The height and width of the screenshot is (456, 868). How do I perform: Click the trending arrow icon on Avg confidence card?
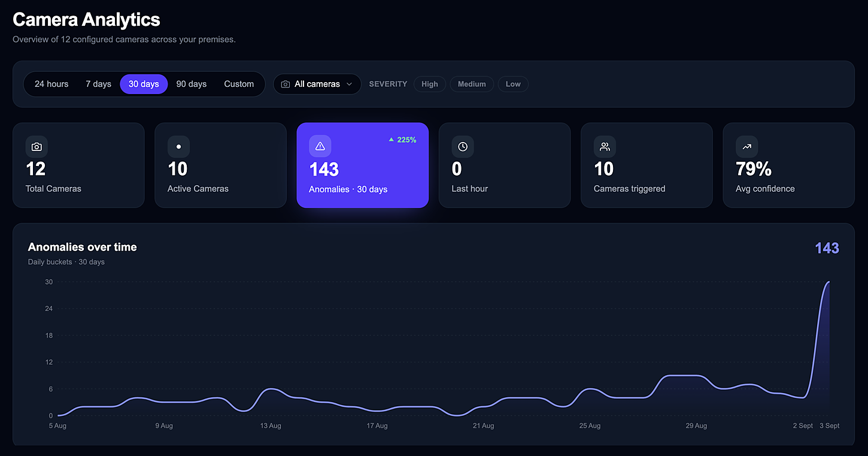tap(746, 147)
